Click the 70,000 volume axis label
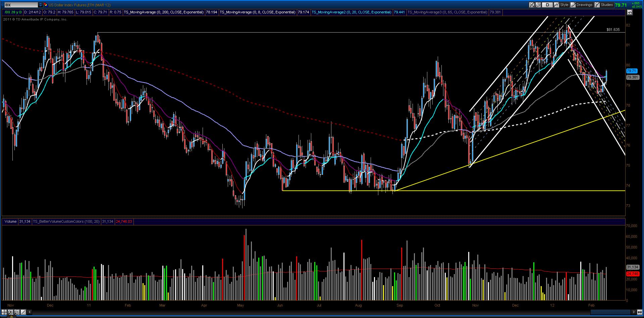The height and width of the screenshot is (318, 644). [632, 226]
